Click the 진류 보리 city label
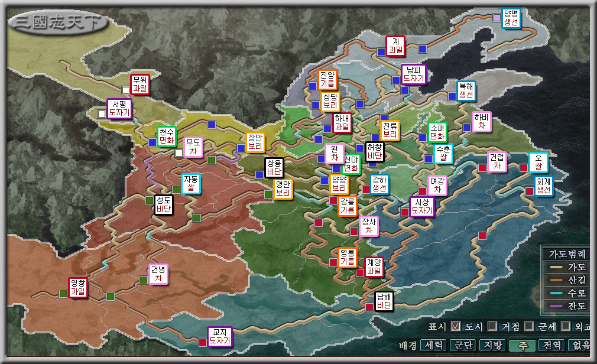 click(390, 130)
